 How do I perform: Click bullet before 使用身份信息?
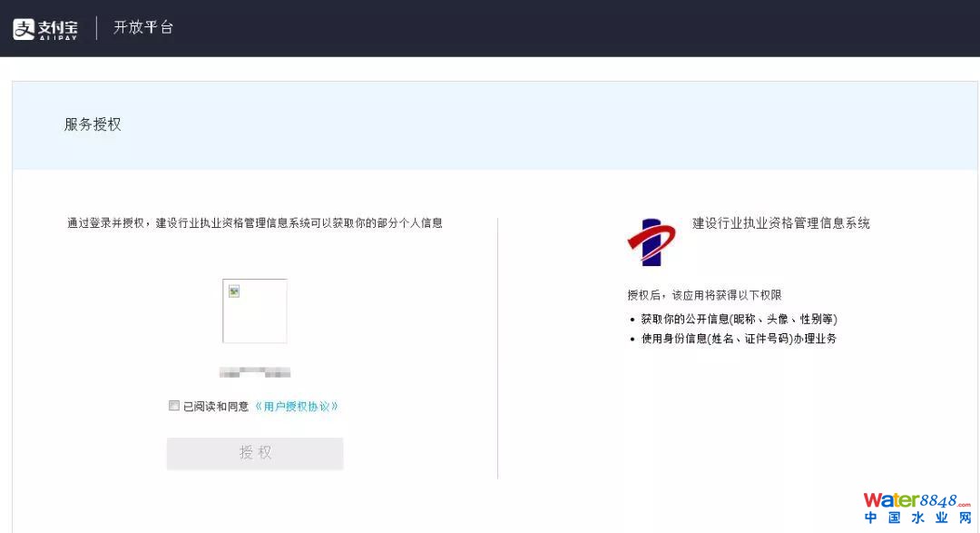click(632, 340)
